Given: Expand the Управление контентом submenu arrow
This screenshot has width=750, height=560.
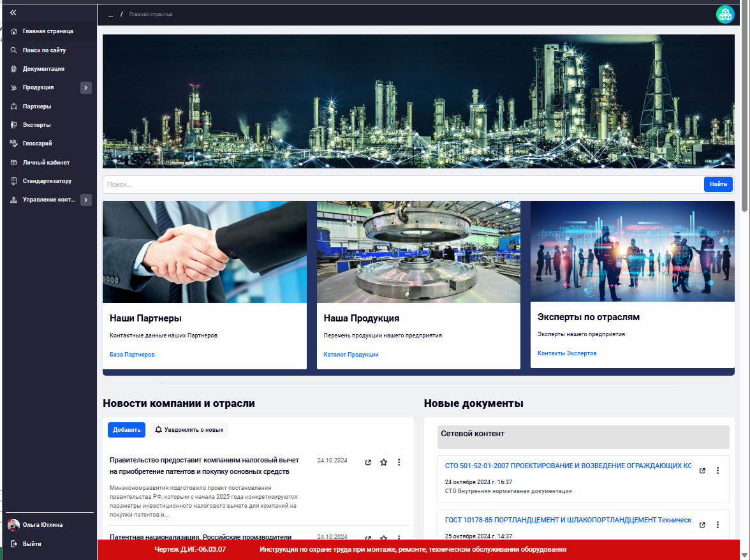Looking at the screenshot, I should pyautogui.click(x=86, y=200).
